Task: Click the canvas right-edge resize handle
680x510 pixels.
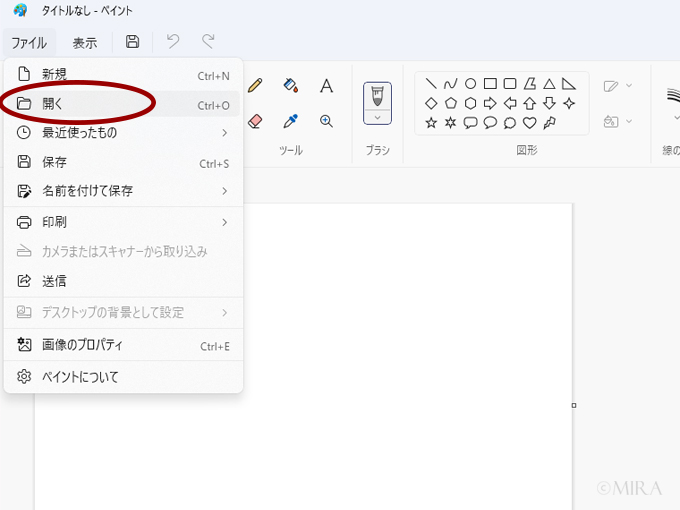Action: coord(573,405)
